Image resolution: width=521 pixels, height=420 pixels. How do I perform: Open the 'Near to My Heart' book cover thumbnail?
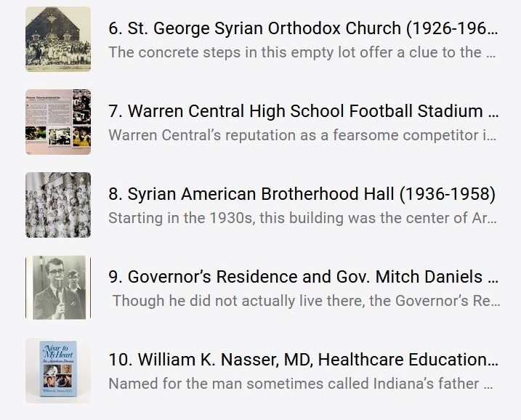click(x=58, y=371)
